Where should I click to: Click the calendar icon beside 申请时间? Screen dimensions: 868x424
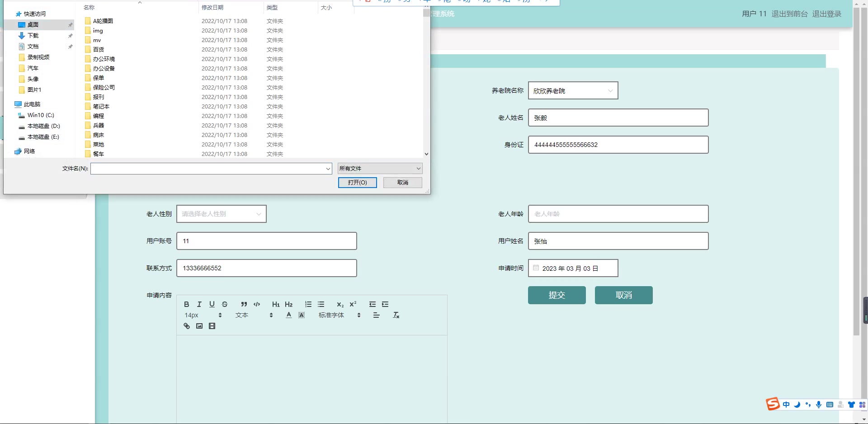536,268
